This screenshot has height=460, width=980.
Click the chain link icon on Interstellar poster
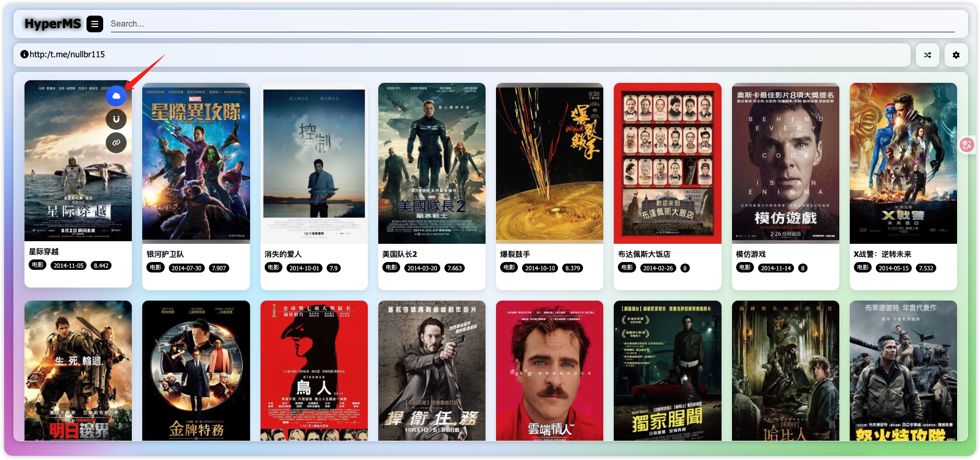point(116,142)
